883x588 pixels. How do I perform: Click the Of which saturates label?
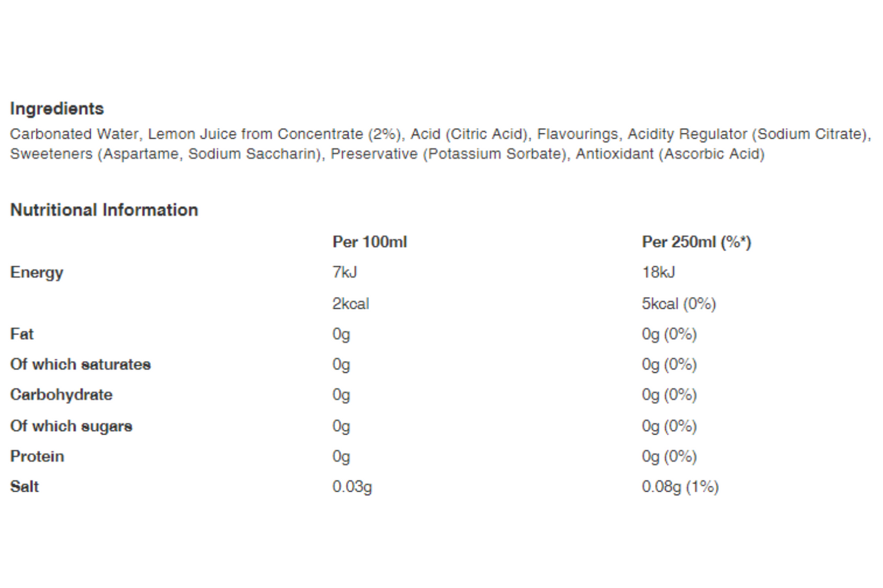81,365
